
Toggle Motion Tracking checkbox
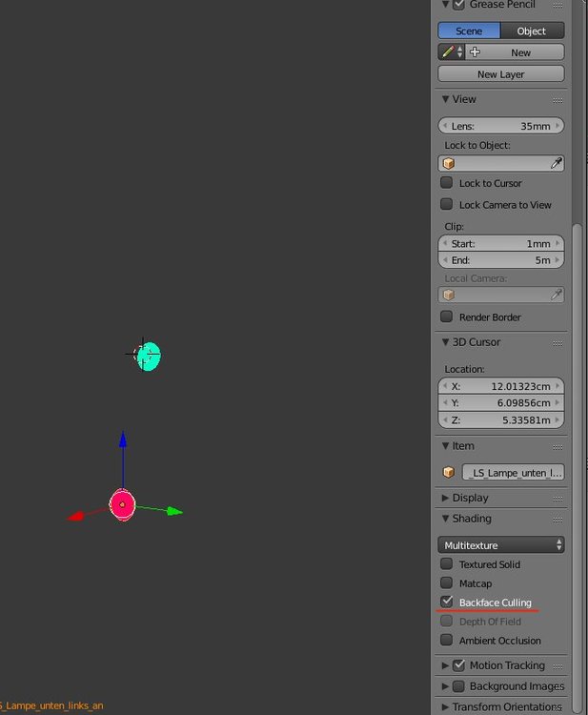(458, 665)
